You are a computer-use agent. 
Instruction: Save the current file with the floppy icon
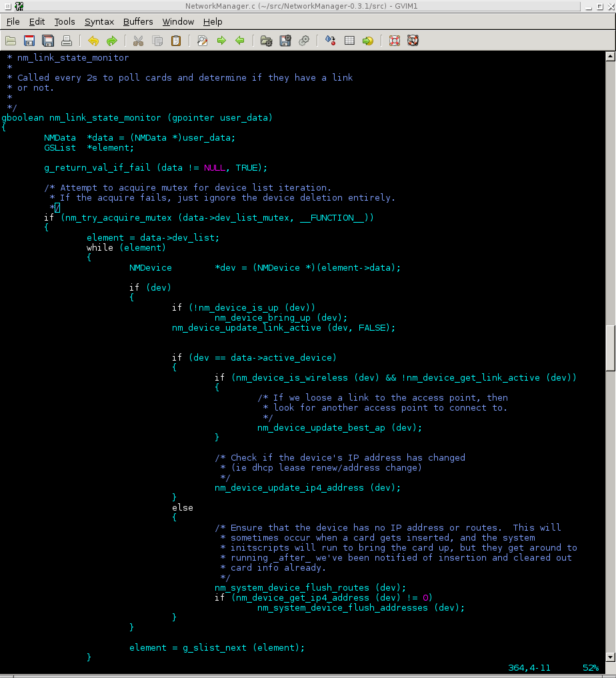coord(29,41)
